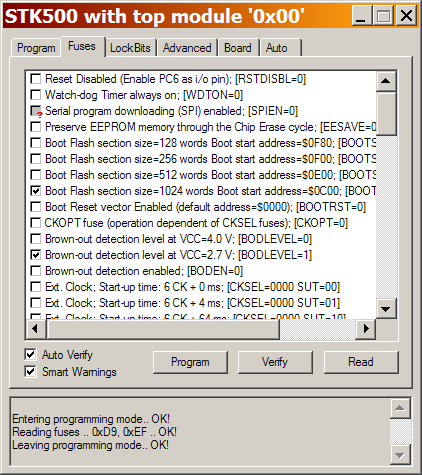Viewport: 422px width, 475px height.
Task: Click log panel scroll up arrow
Action: pyautogui.click(x=400, y=408)
